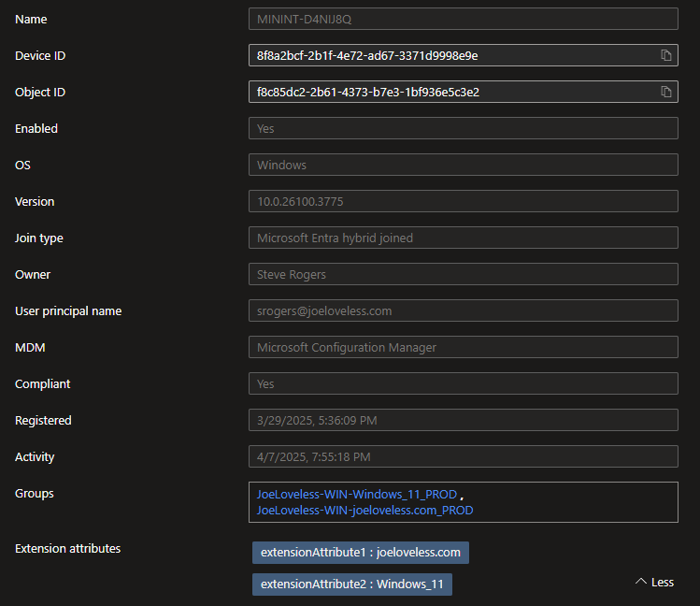Screen dimensions: 700x606
Task: Click the extensionAttribute1 joeloveless.com tag
Action: [x=360, y=553]
